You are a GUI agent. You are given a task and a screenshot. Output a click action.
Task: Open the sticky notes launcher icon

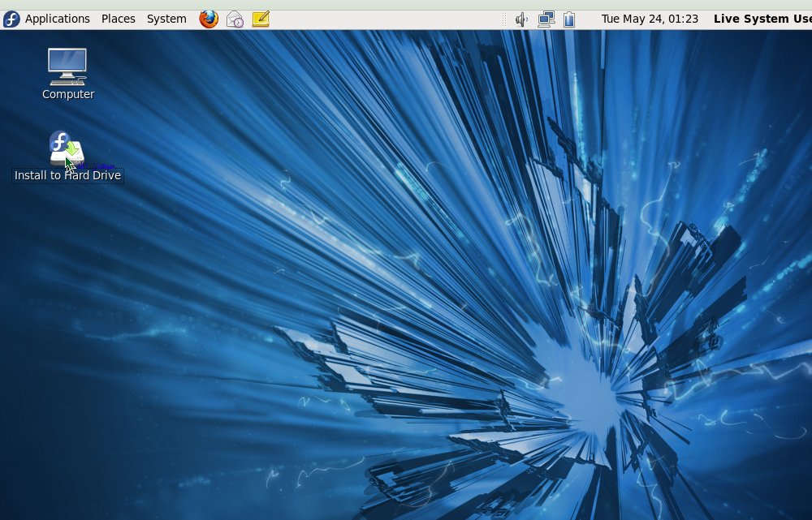pos(261,19)
